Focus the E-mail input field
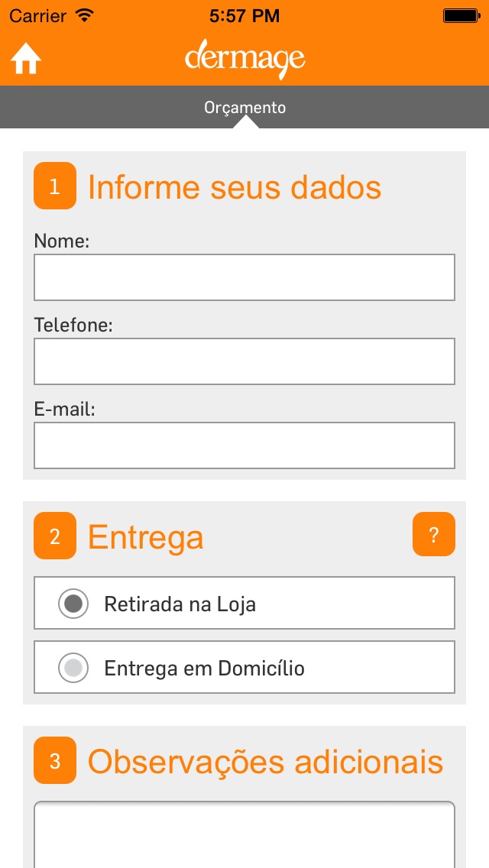This screenshot has height=868, width=489. tap(244, 445)
